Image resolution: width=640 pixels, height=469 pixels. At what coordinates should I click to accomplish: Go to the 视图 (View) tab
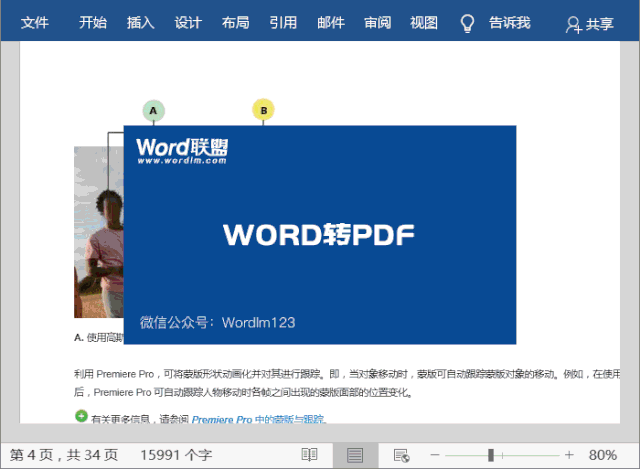(x=424, y=23)
